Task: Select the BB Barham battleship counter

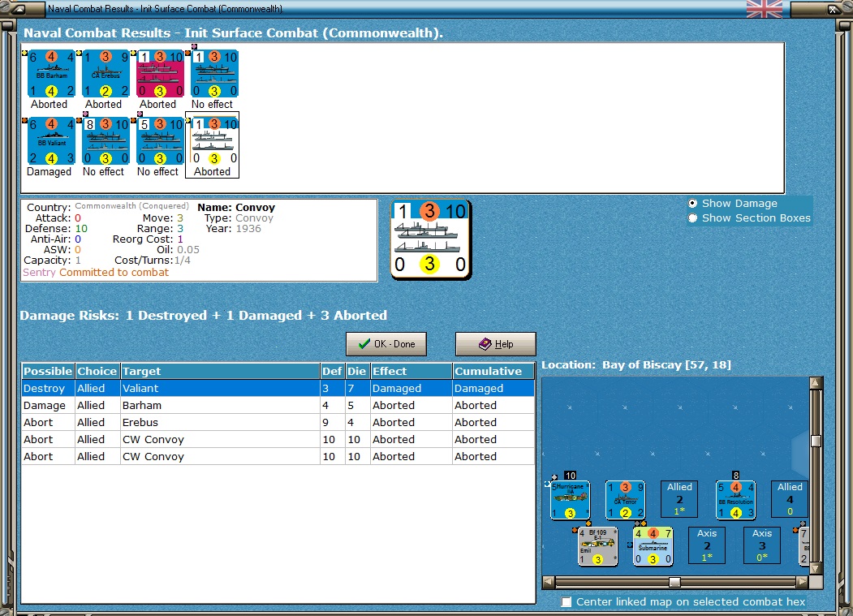Action: click(x=52, y=74)
